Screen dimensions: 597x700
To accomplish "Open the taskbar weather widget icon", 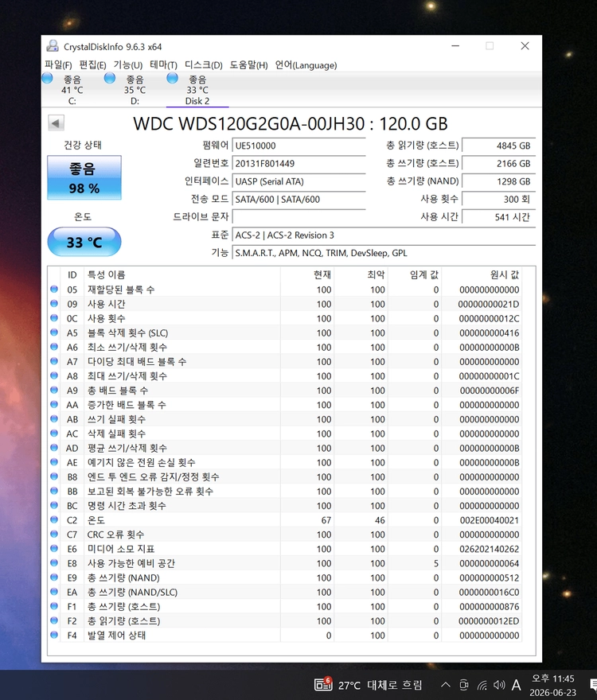I will 323,684.
